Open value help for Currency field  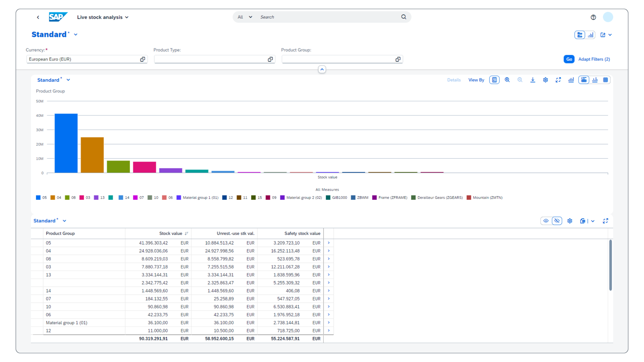click(142, 59)
